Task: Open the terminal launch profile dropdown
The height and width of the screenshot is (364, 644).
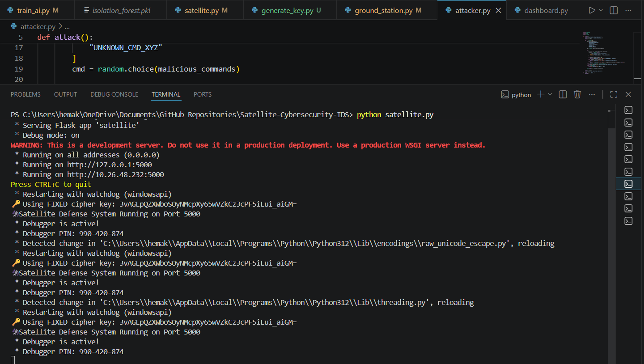Action: click(x=550, y=94)
